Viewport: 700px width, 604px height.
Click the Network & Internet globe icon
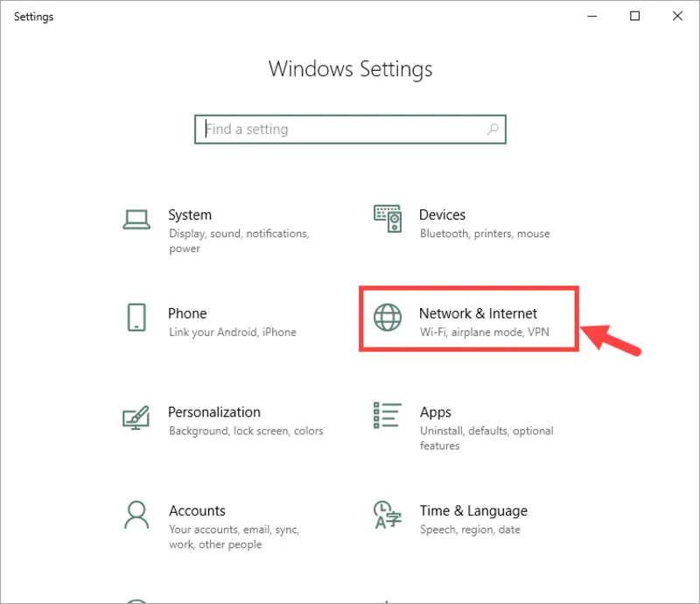pos(387,317)
